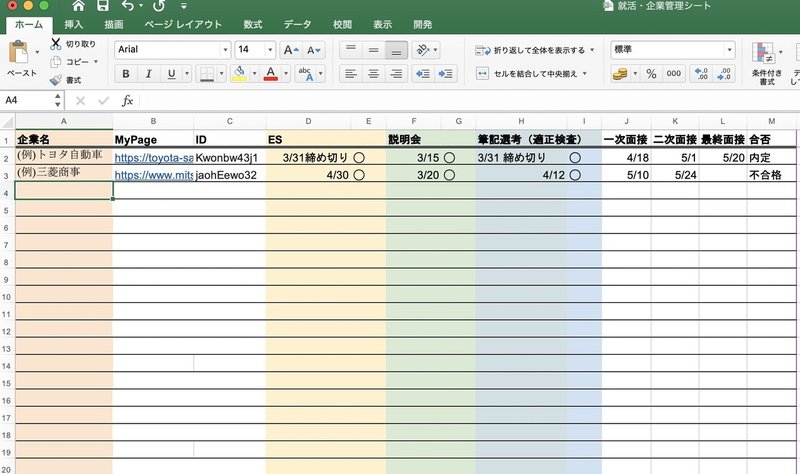Click the select-all corner triangle
The width and height of the screenshot is (800, 474).
coord(7,121)
